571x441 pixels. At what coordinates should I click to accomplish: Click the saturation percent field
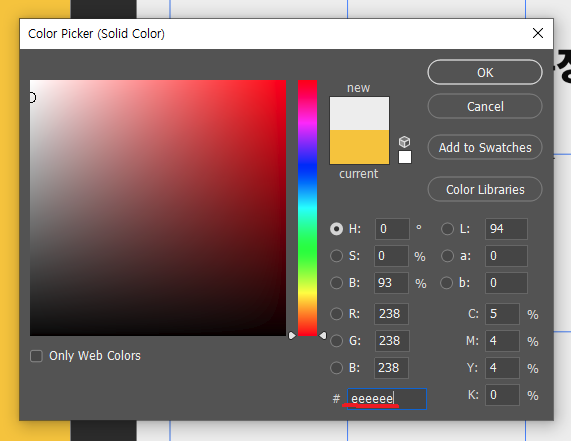point(391,256)
